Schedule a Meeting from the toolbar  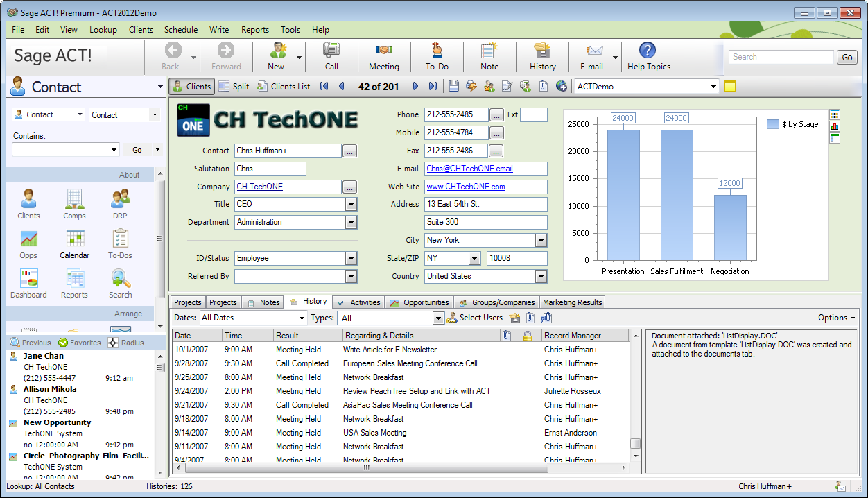coord(383,56)
